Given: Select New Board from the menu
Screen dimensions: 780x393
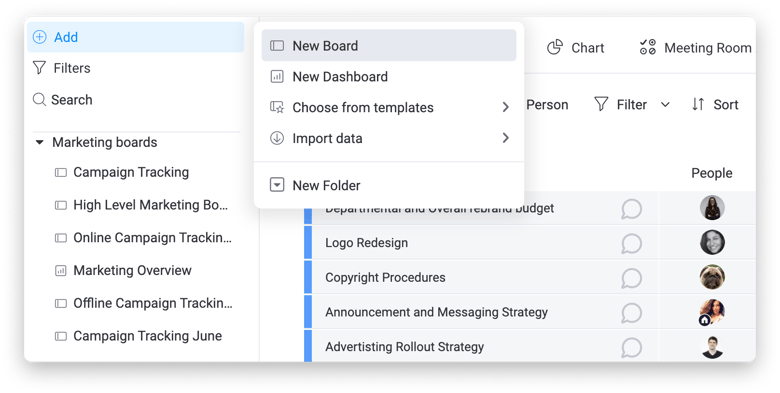Looking at the screenshot, I should (x=389, y=45).
